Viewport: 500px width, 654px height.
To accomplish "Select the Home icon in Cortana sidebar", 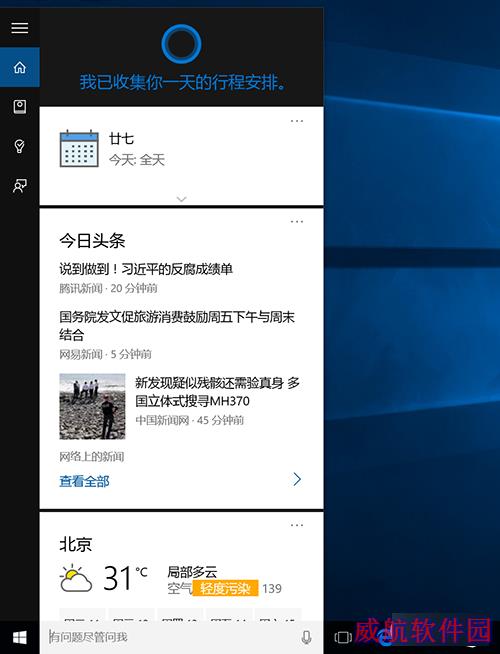I will 20,67.
